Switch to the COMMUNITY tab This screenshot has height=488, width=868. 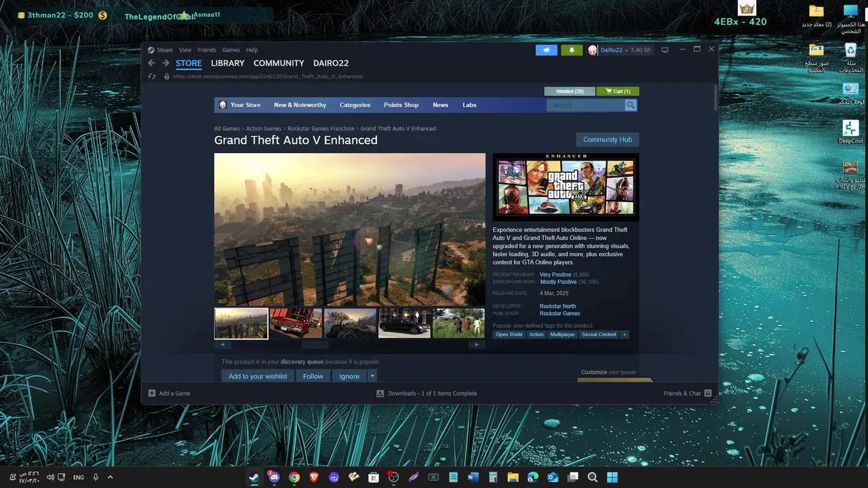point(279,63)
